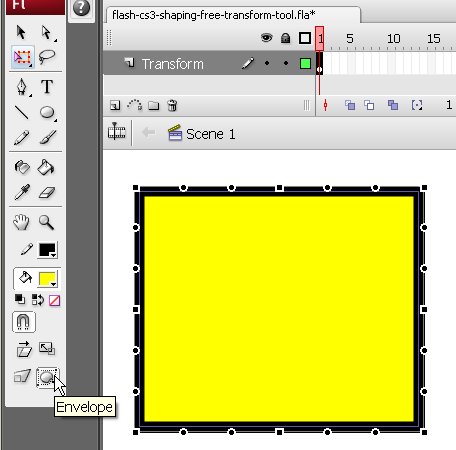Screen dimensions: 456x450
Task: Select the Eraser tool
Action: [47, 193]
